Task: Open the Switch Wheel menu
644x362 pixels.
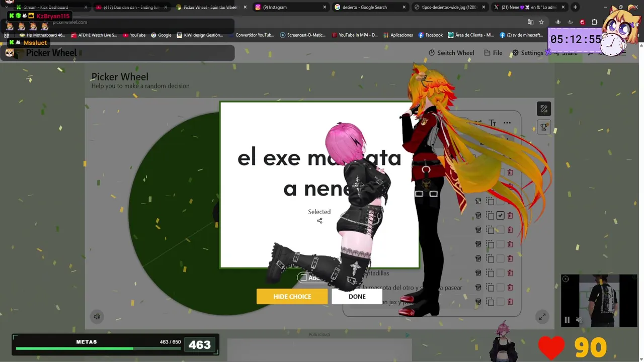Action: coord(451,53)
